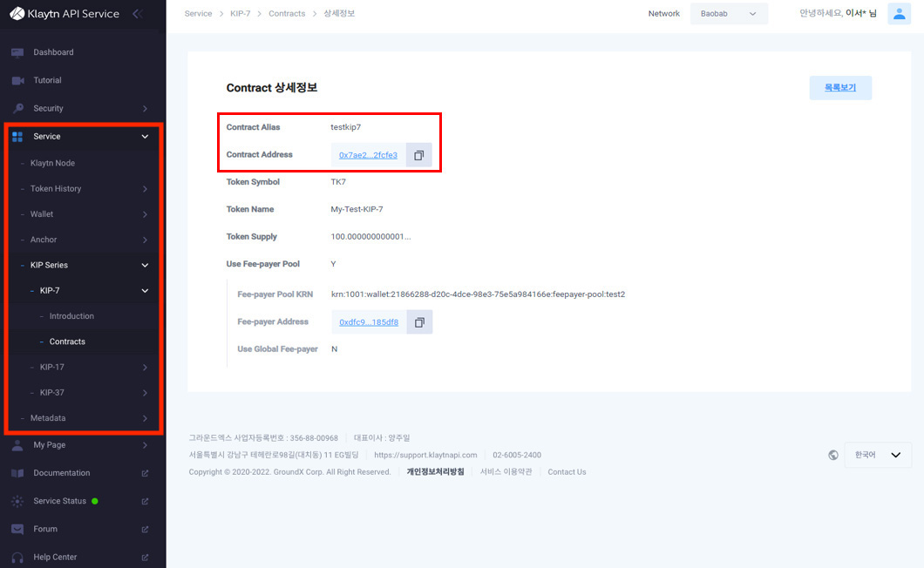Expand the KIP-37 submenu chevron
Screen dimensions: 924x568
(x=145, y=392)
